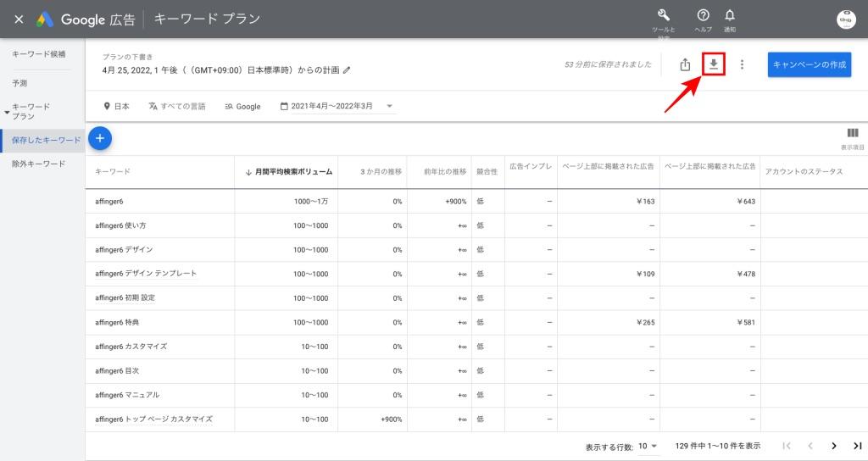The height and width of the screenshot is (461, 868).
Task: Open the 表示項目 columns icon
Action: 853,133
